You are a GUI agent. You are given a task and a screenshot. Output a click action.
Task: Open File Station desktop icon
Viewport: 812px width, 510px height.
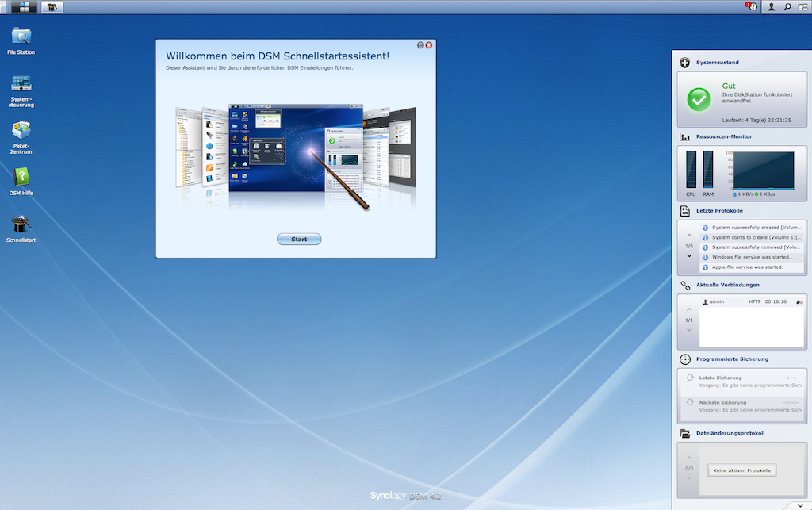click(x=21, y=41)
